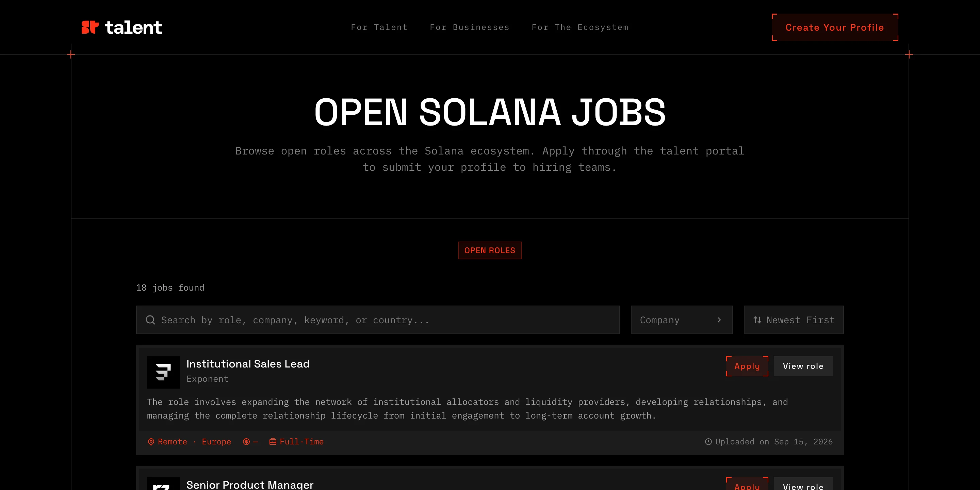Screen dimensions: 980x490
Task: Click the salary dollar icon
Action: [x=246, y=442]
